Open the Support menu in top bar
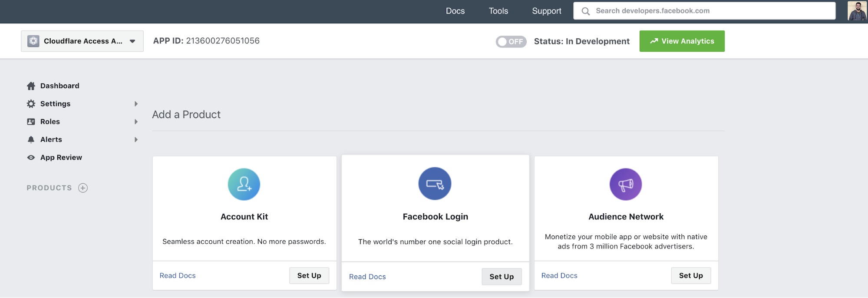 click(x=546, y=11)
